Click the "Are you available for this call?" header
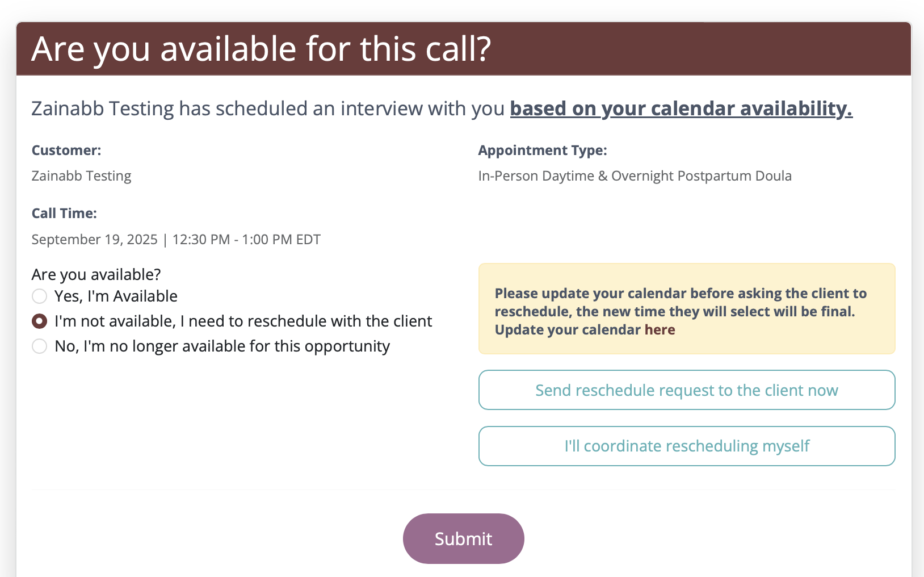Viewport: 924px width, 577px height. pyautogui.click(x=261, y=49)
